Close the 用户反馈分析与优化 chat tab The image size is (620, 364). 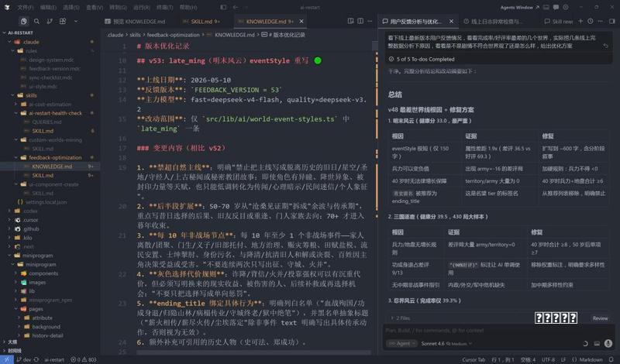click(451, 22)
